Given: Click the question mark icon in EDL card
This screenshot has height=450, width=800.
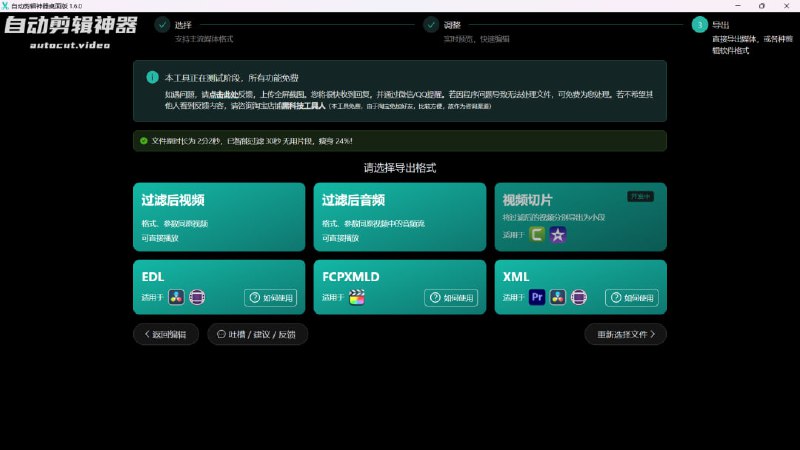Looking at the screenshot, I should coord(255,297).
